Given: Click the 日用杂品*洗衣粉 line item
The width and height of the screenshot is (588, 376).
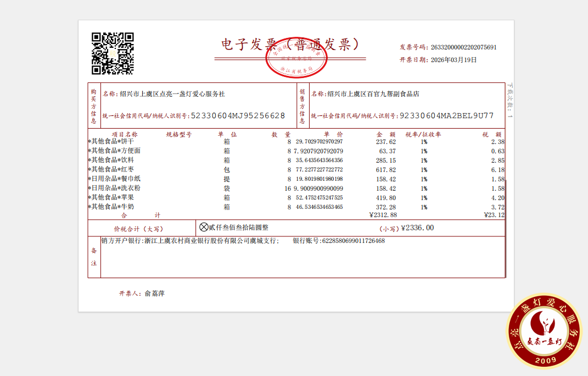Looking at the screenshot, I should click(114, 188).
